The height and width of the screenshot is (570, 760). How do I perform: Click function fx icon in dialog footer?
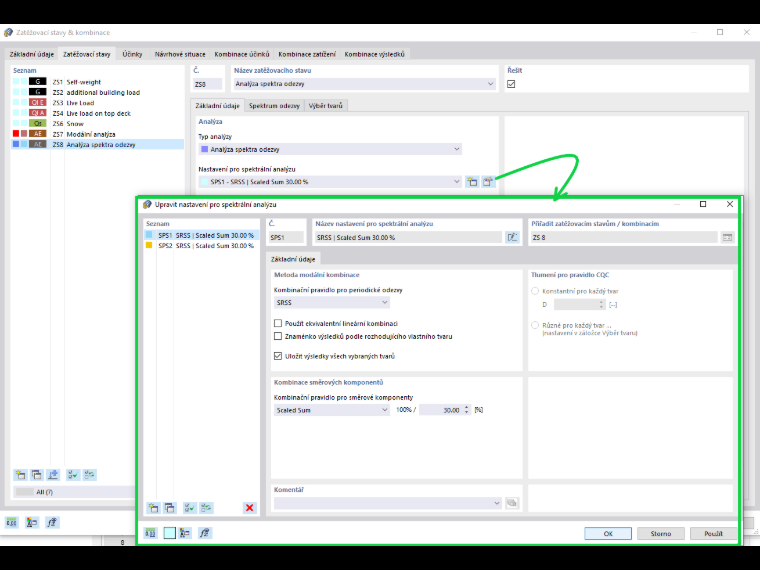tap(205, 533)
